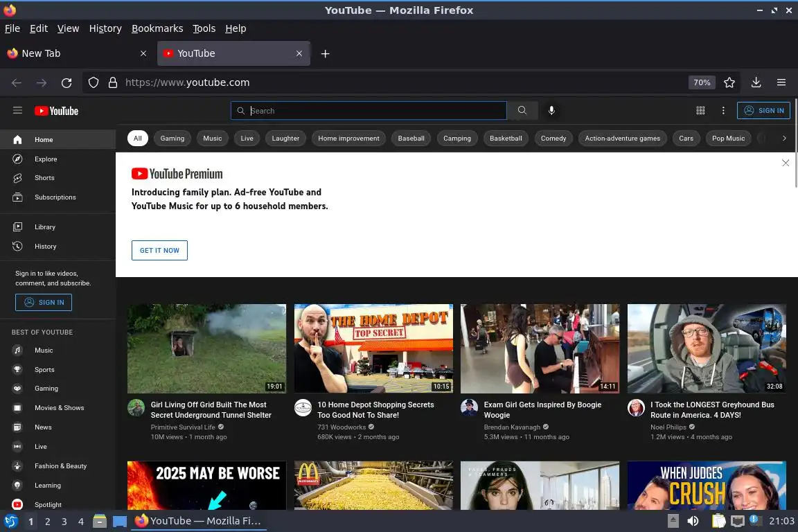
Task: Open Movies & Shows in sidebar
Action: (x=58, y=408)
